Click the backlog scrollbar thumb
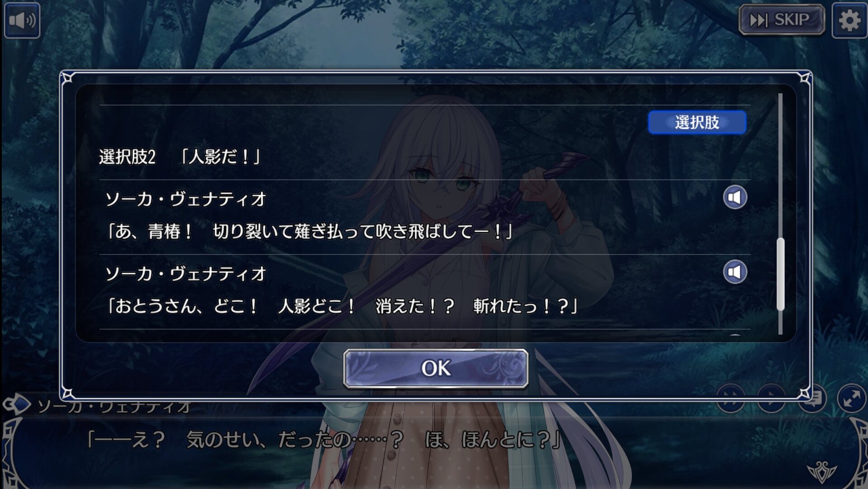Image resolution: width=868 pixels, height=489 pixels. click(780, 274)
